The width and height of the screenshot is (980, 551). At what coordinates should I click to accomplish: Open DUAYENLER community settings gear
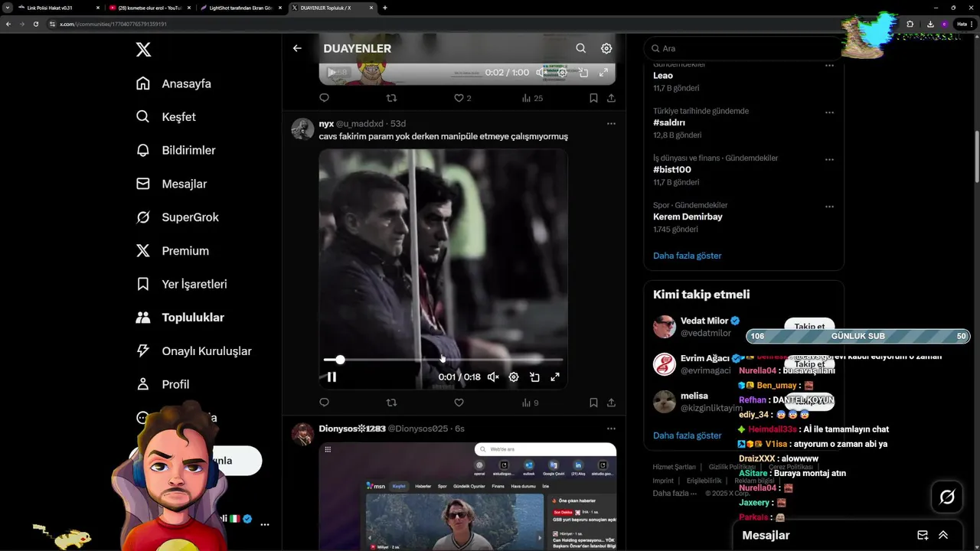606,48
